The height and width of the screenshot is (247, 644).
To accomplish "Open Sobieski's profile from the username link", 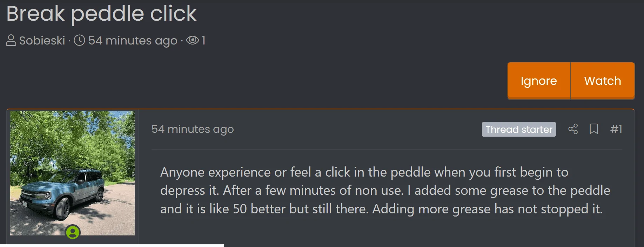I will [x=42, y=41].
